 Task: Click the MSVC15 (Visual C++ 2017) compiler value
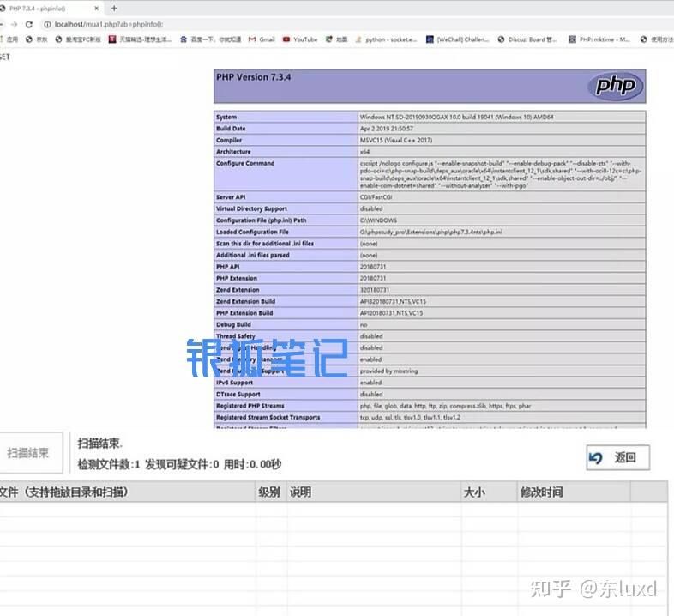coord(396,140)
